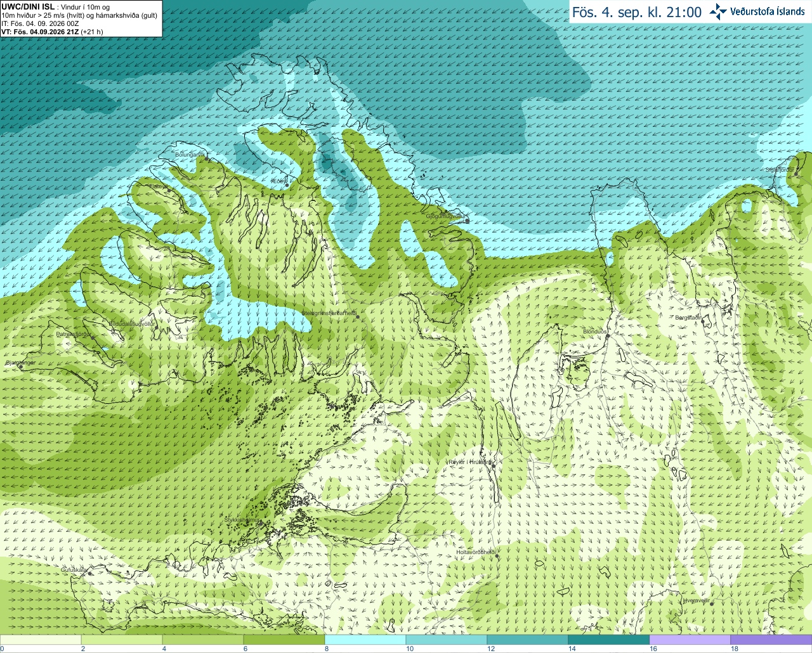
Task: Select the Holtavörðuheiði station point
Action: (497, 557)
